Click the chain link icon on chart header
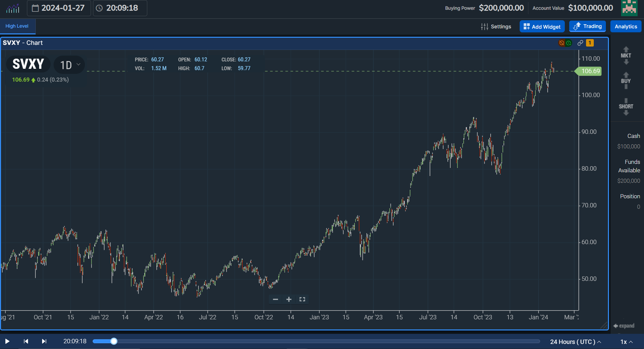 coord(580,43)
